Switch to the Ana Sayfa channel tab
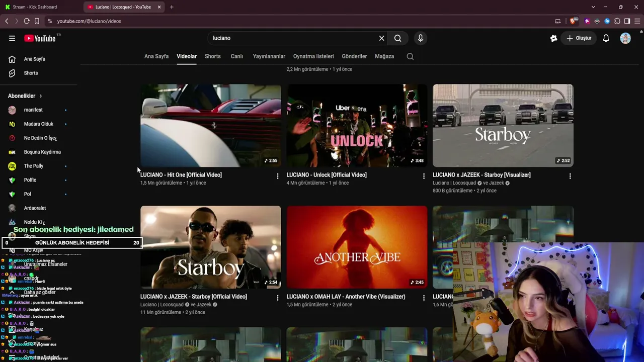The width and height of the screenshot is (644, 362). point(156,56)
